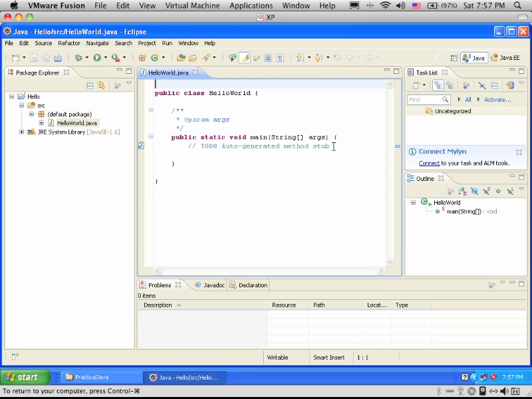Viewport: 532px width, 399px height.
Task: Click the editor's vertical scrollbar down arrow
Action: tap(390, 261)
